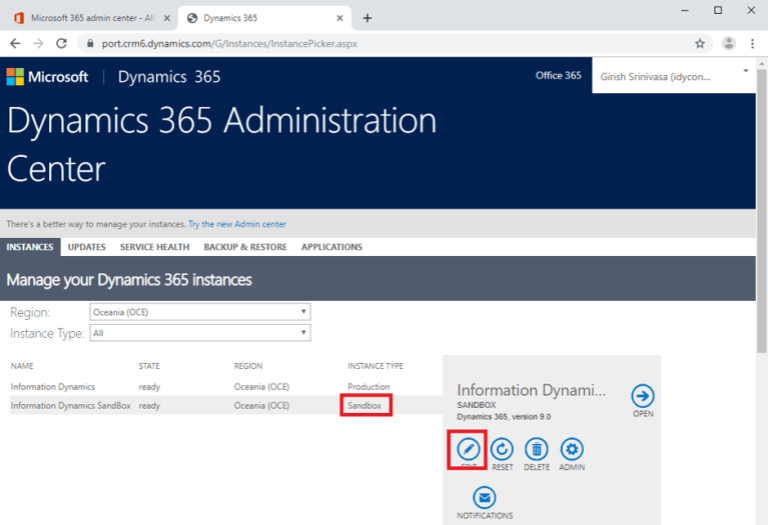View site info via the padlock icon
Viewport: 768px width, 525px height.
point(90,44)
